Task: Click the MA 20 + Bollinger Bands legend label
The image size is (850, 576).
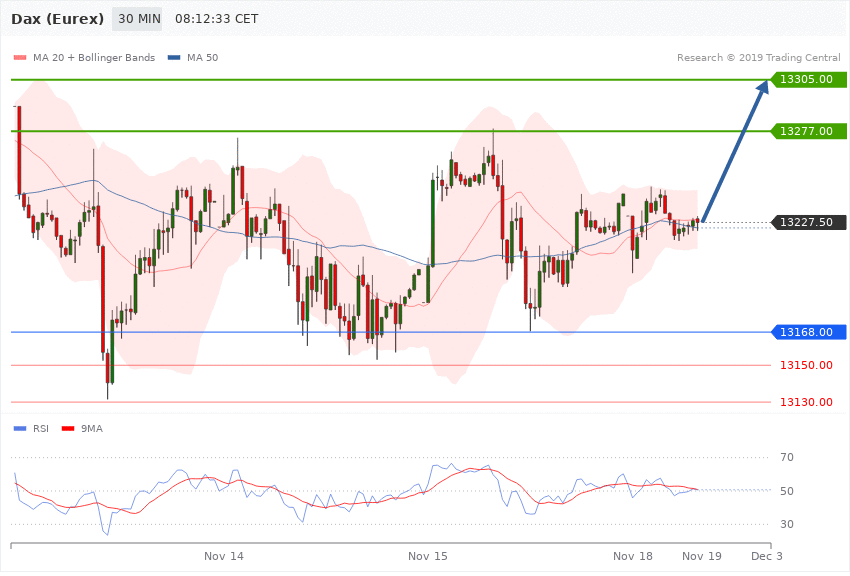Action: coord(94,57)
